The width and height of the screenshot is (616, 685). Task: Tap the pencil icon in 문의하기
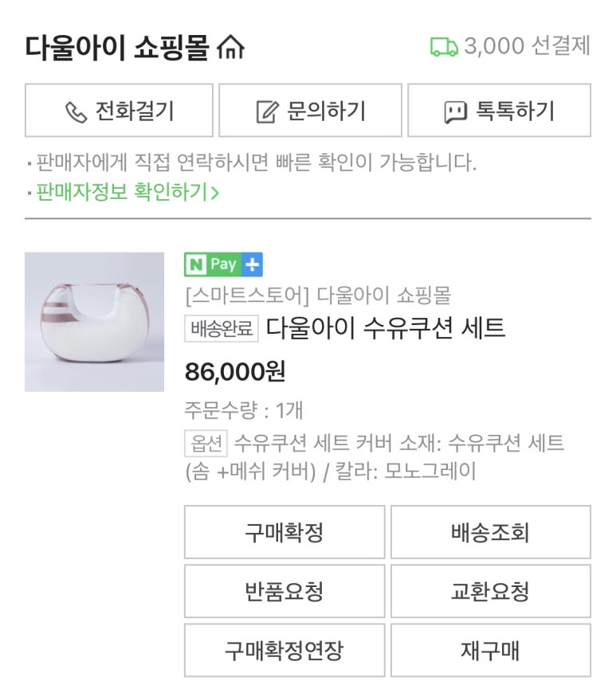coord(266,112)
